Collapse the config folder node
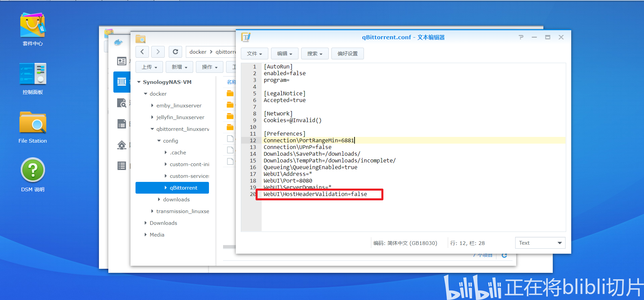The width and height of the screenshot is (644, 300). point(159,141)
